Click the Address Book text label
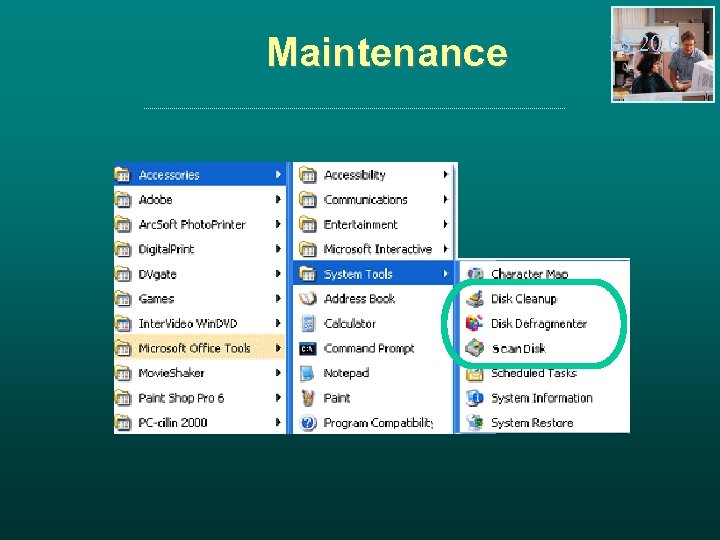 (x=360, y=299)
